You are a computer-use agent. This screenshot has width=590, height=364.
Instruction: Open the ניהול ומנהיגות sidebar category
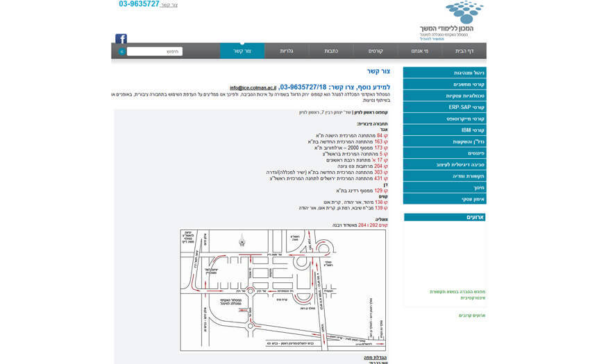[x=444, y=73]
